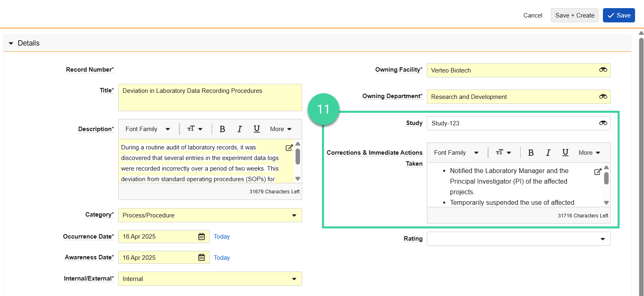The image size is (644, 296).
Task: Click the Rating field label
Action: tap(413, 239)
